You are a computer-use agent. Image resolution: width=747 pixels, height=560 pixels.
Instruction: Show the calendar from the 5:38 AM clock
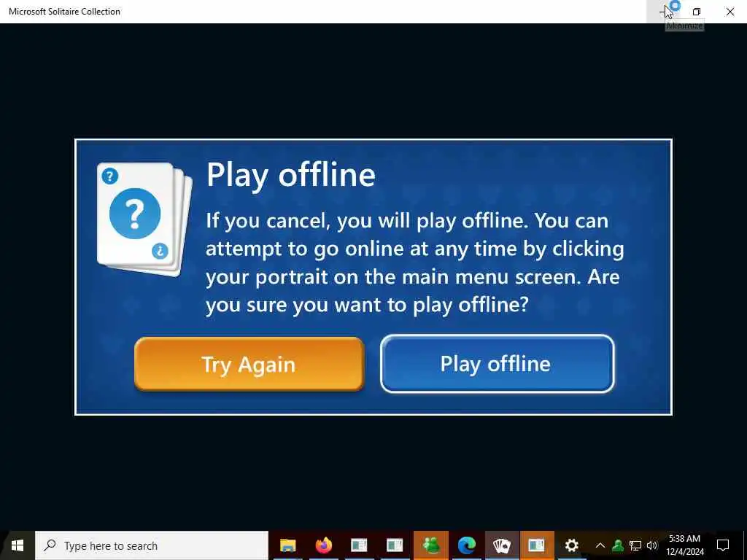pos(684,545)
